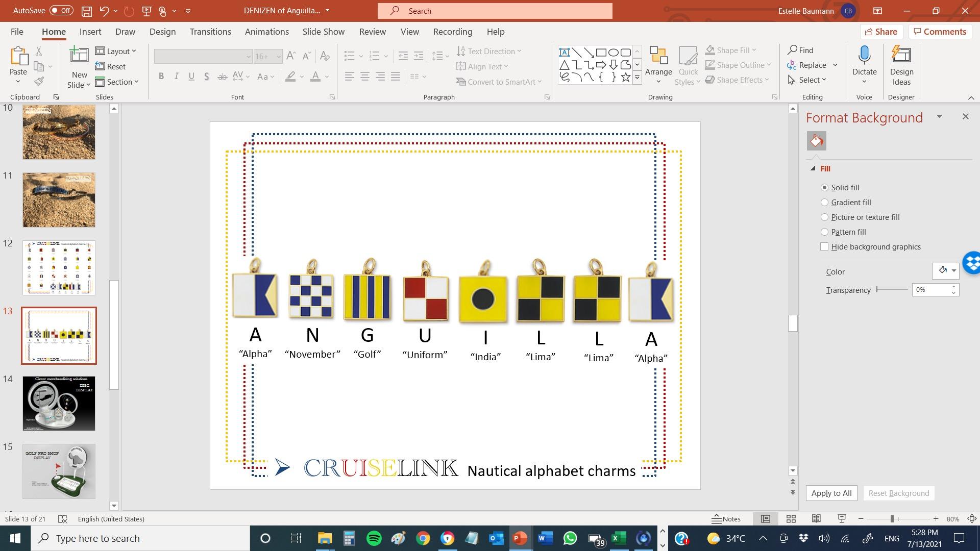Image resolution: width=980 pixels, height=551 pixels.
Task: Open Notes pane from status bar
Action: [x=726, y=519]
